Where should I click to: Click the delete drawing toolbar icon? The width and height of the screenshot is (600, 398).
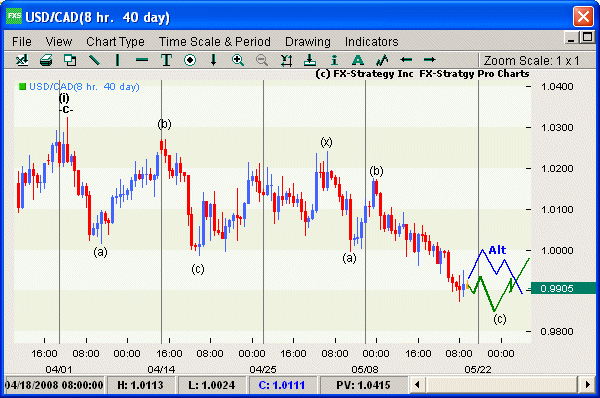(286, 60)
